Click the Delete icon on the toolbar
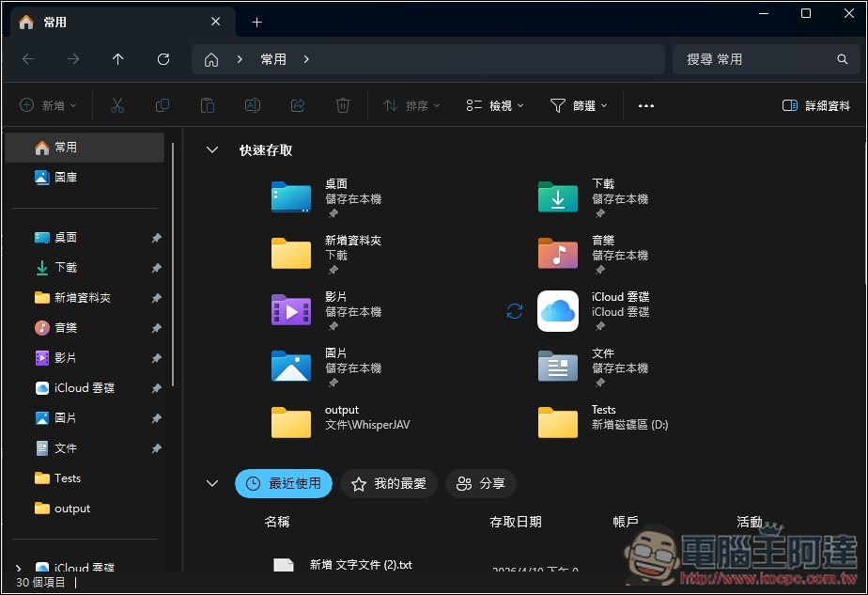Image resolution: width=868 pixels, height=595 pixels. click(342, 105)
